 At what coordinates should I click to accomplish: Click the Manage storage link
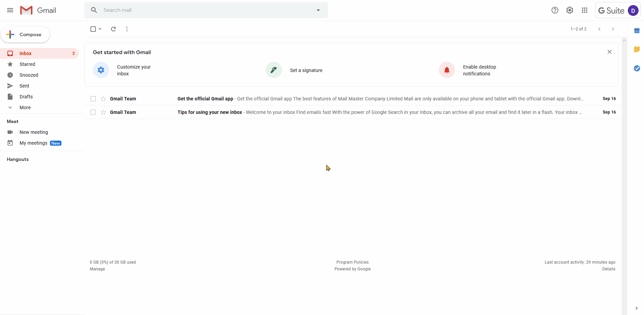pyautogui.click(x=97, y=269)
